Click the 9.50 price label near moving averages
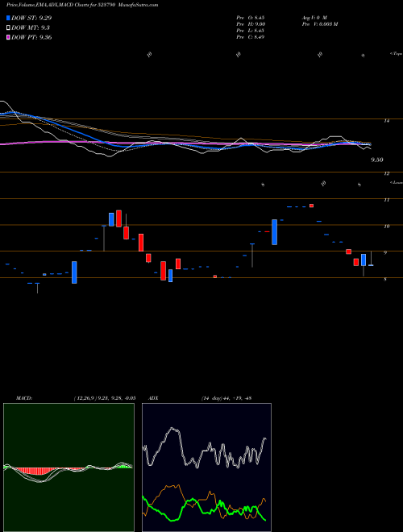This screenshot has height=532, width=403. [x=377, y=160]
